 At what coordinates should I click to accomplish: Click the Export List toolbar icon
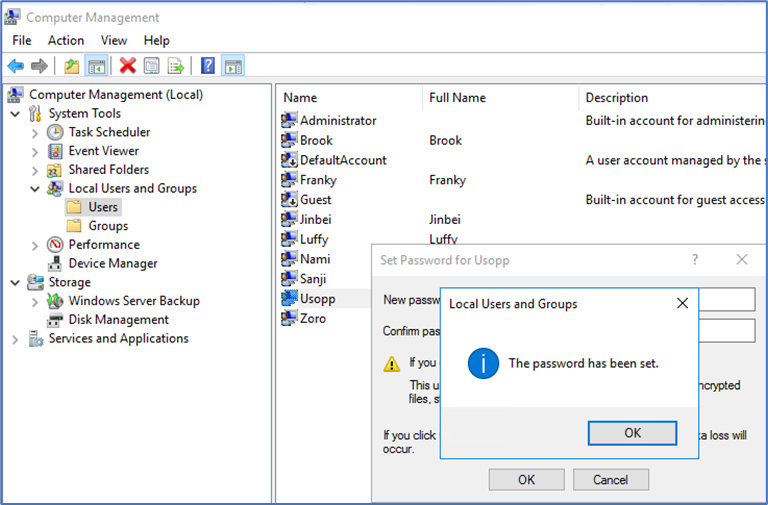point(175,66)
